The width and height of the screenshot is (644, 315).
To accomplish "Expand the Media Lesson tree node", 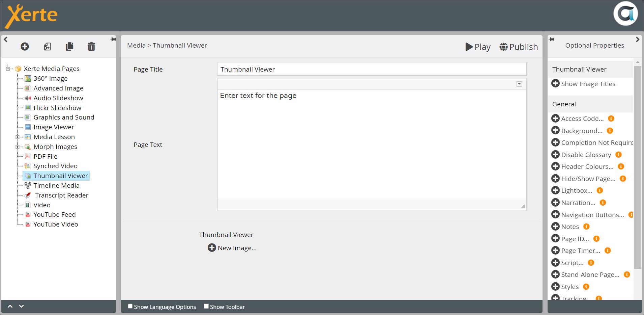I will pos(18,137).
